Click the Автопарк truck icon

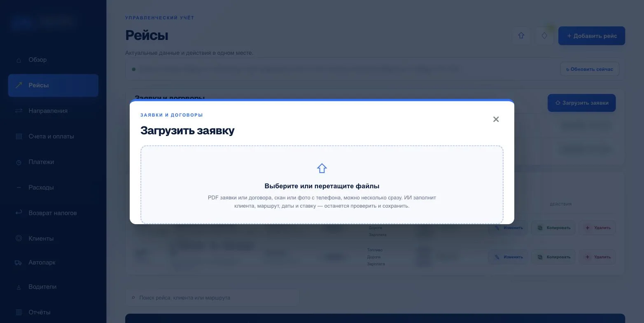pyautogui.click(x=18, y=262)
